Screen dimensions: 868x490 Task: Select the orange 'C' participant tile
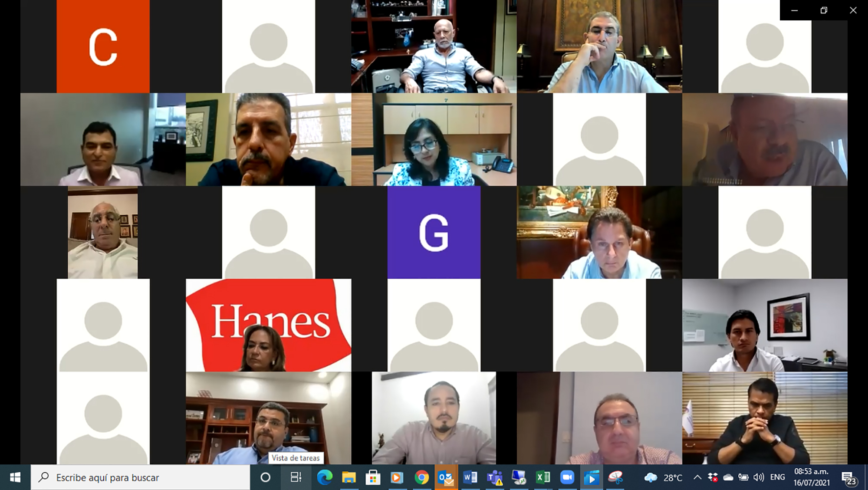pos(103,46)
